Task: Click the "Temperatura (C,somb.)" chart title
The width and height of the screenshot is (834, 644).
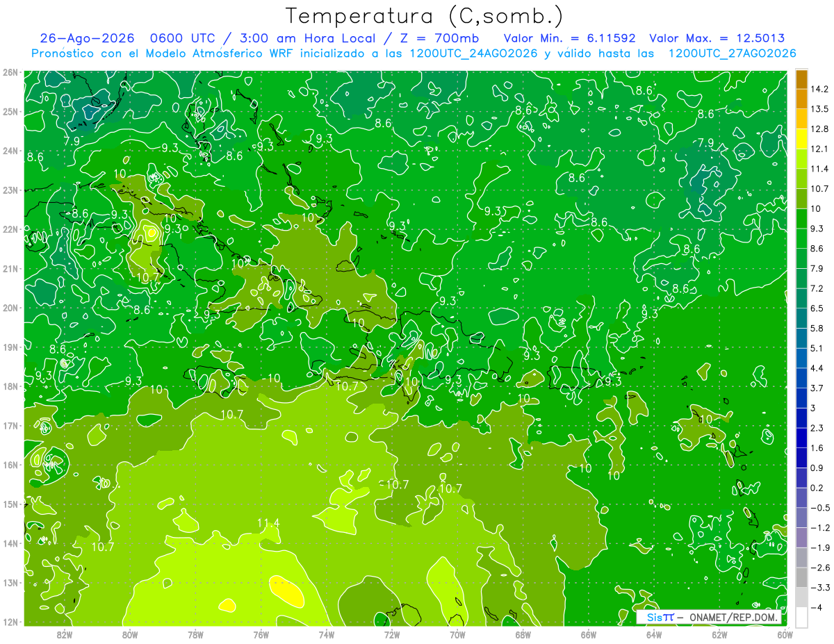Action: click(x=425, y=15)
